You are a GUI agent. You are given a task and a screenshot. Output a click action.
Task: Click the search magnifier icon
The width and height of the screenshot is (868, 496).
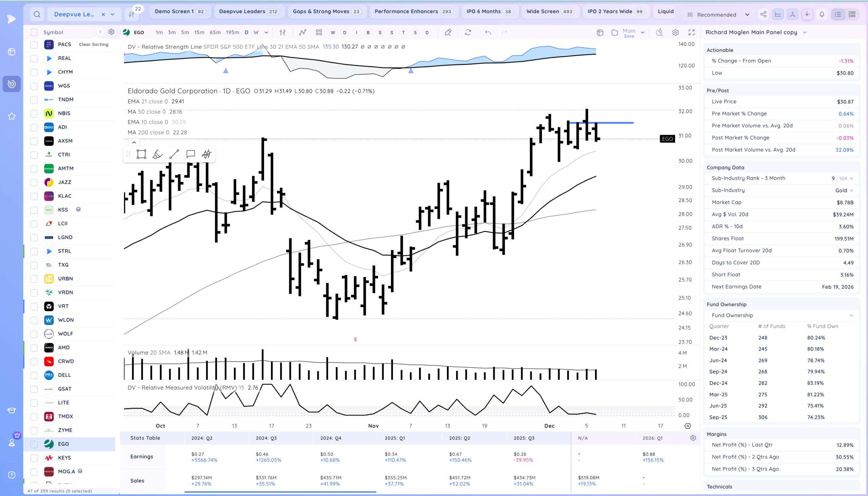coord(37,14)
